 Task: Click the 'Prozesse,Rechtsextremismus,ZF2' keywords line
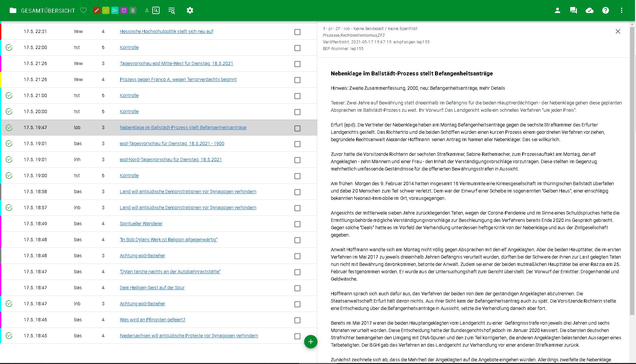coord(354,35)
